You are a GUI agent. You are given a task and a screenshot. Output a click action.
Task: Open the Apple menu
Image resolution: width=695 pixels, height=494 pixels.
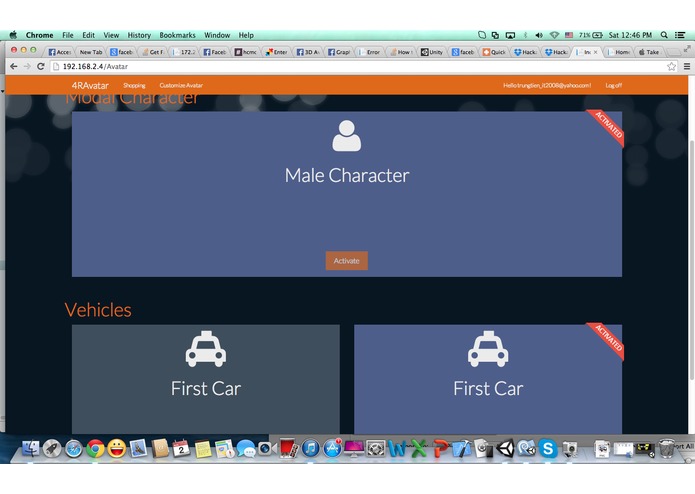[x=13, y=35]
